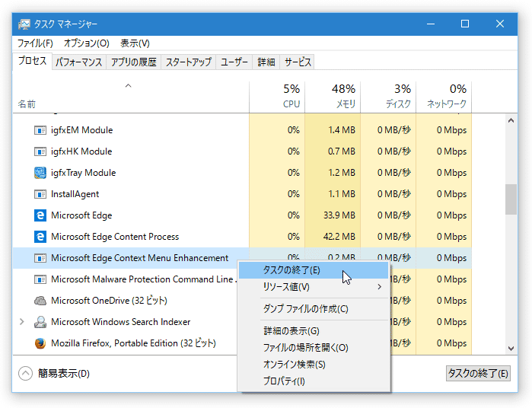The height and width of the screenshot is (408, 532).
Task: Open the 表示(V) menu
Action: tap(135, 43)
